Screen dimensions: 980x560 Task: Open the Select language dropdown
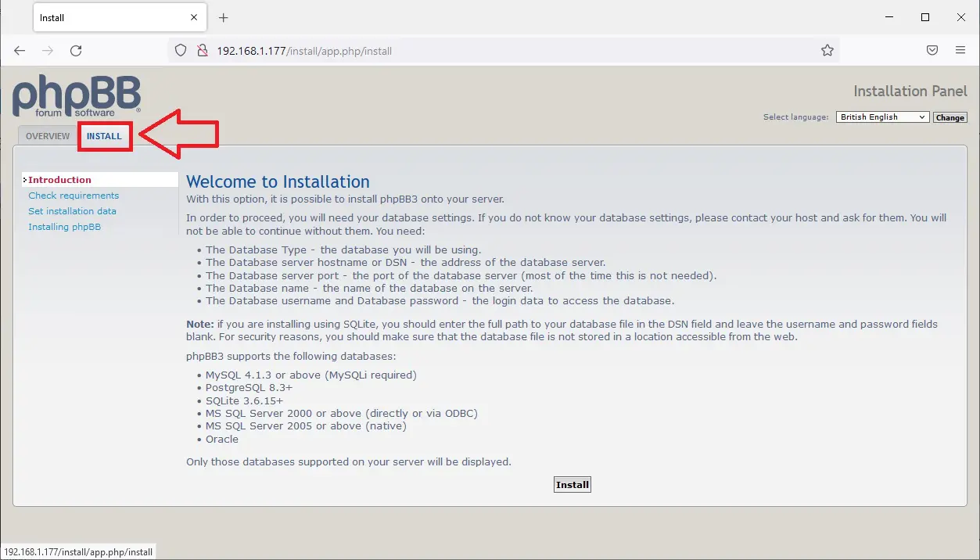coord(882,117)
